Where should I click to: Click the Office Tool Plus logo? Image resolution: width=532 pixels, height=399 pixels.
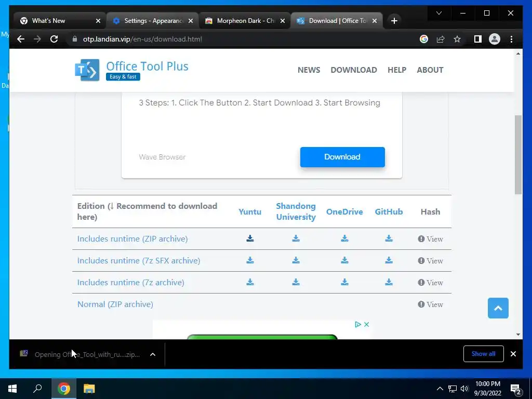pos(131,70)
